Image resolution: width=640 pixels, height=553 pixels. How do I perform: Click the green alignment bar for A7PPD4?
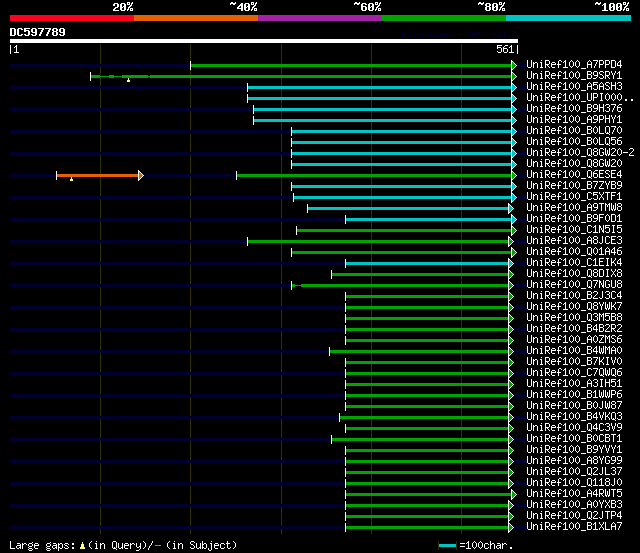[x=351, y=65]
